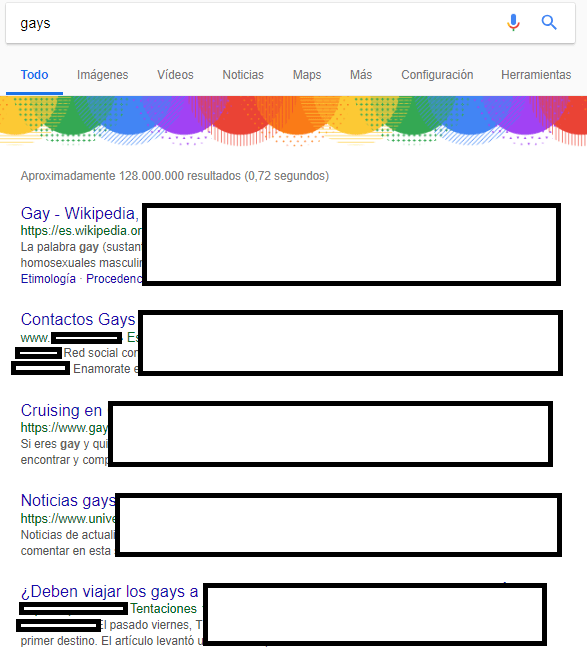Screen dimensions: 587x657
Task: Click snippet text 'Red social con'
Action: pos(101,353)
